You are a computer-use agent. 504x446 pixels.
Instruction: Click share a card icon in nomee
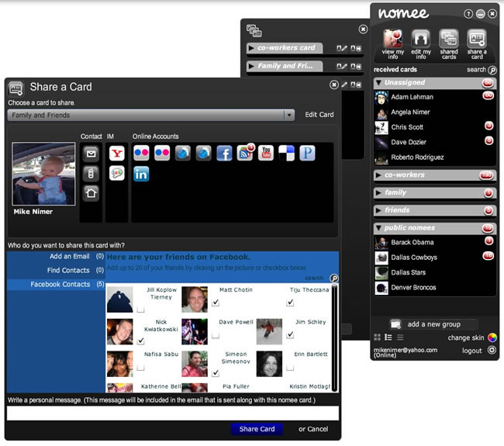pos(477,44)
